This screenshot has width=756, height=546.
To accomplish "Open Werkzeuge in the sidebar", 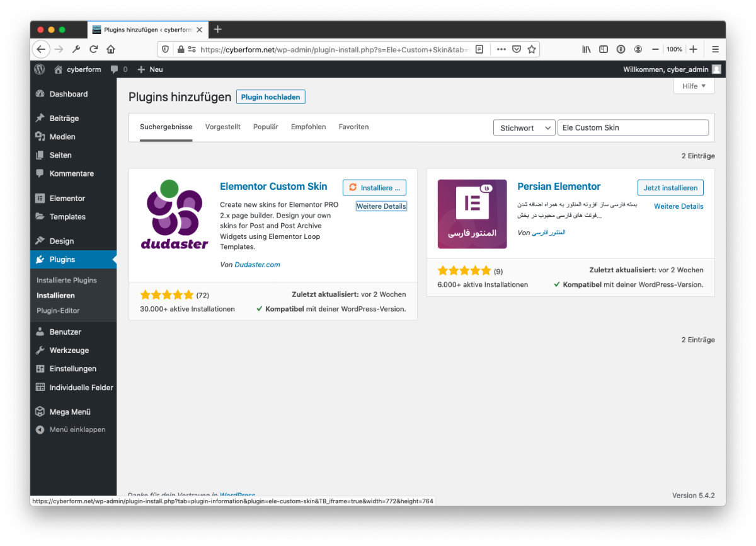I will [x=73, y=350].
